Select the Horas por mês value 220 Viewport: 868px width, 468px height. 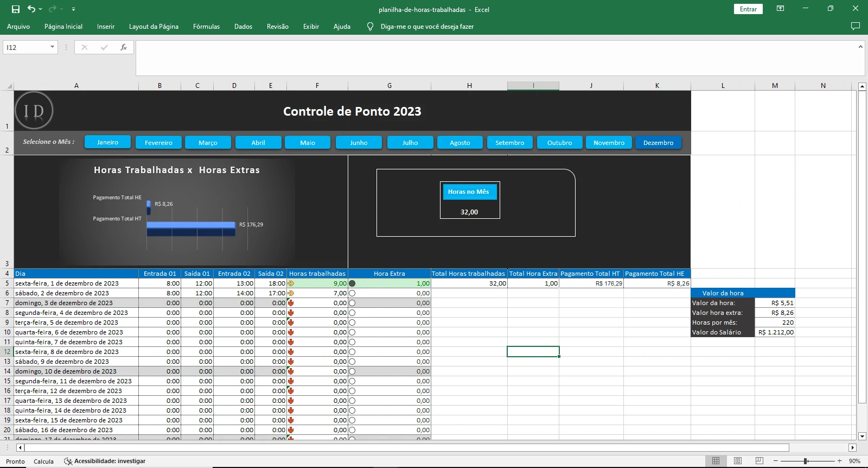(x=775, y=322)
